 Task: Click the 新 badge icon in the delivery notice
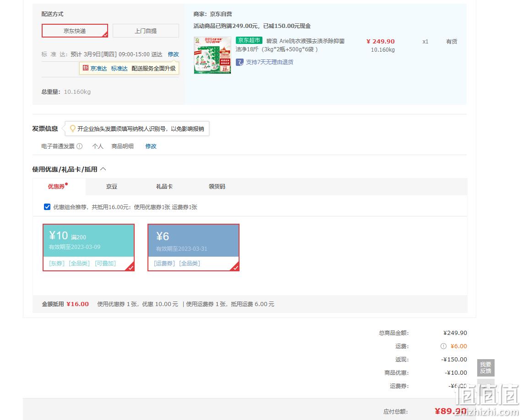85,68
